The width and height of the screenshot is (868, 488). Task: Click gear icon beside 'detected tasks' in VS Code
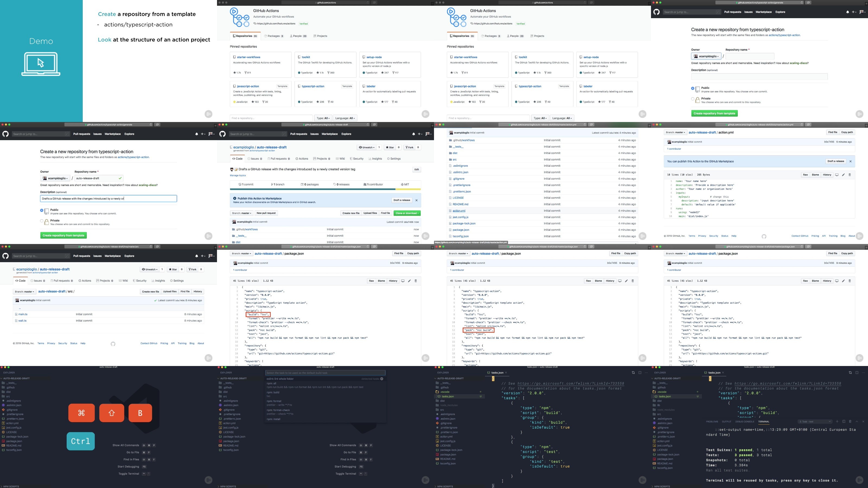click(x=382, y=379)
